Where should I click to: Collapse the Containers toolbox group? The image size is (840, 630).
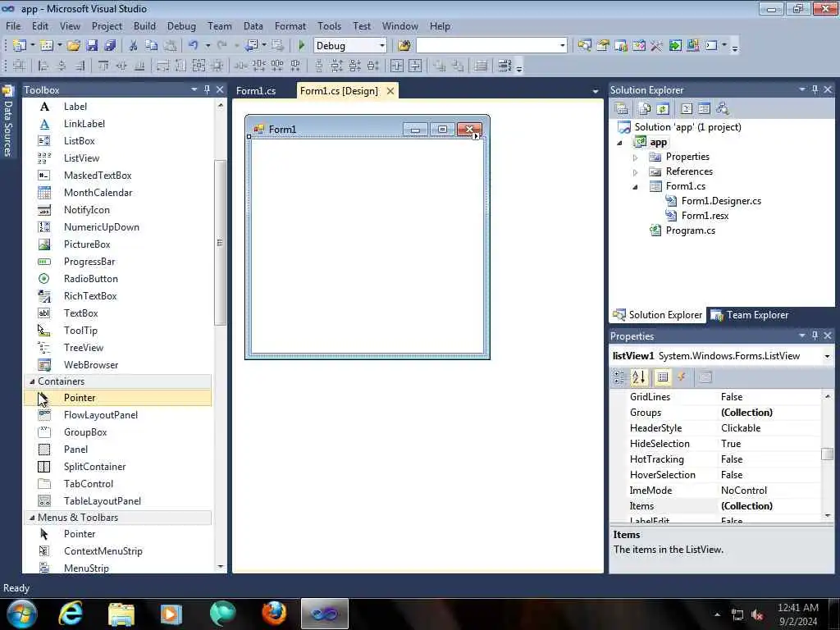(x=32, y=381)
